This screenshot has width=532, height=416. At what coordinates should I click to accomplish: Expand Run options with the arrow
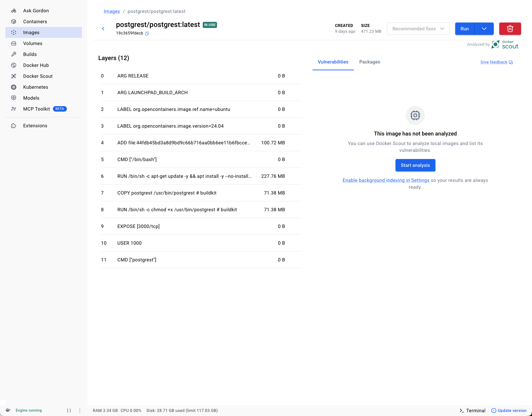pos(484,29)
